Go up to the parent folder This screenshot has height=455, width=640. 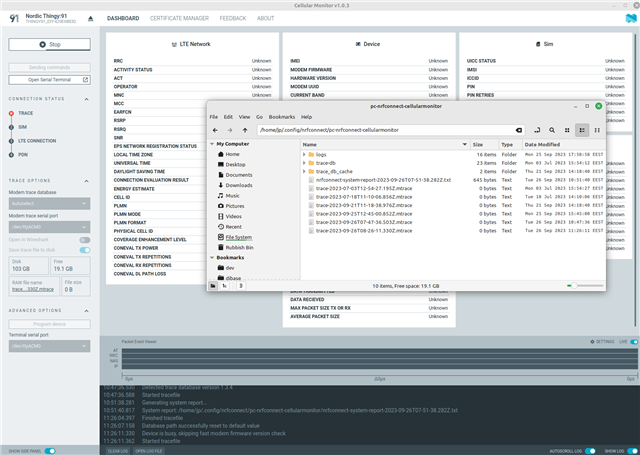[x=245, y=130]
